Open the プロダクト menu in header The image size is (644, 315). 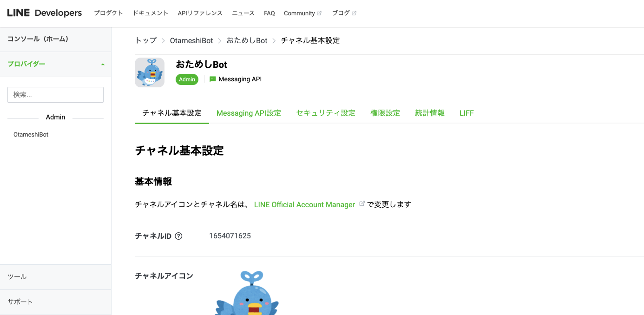tap(108, 13)
